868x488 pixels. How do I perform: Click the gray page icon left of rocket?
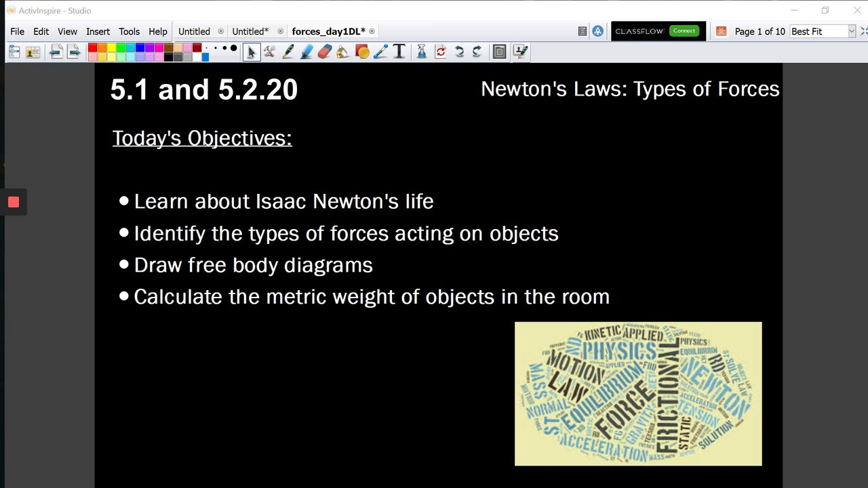pyautogui.click(x=583, y=31)
